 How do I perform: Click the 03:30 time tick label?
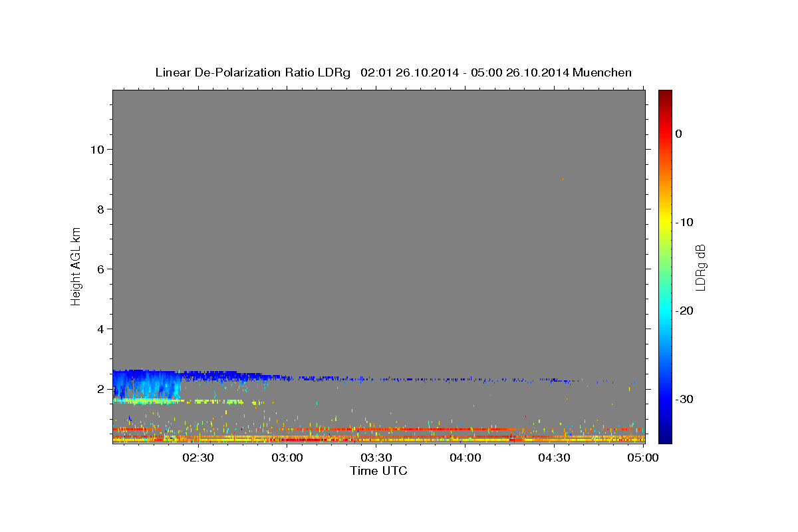pyautogui.click(x=376, y=458)
